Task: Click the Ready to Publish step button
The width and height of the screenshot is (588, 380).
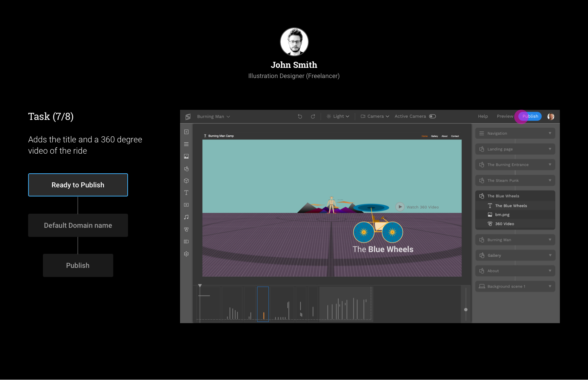Action: click(x=78, y=185)
